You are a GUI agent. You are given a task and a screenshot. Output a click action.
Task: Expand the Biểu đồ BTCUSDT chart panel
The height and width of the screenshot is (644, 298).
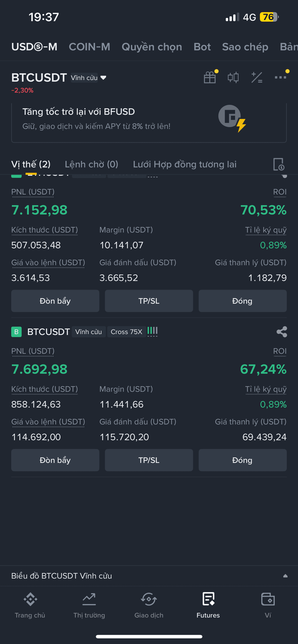pos(285,576)
